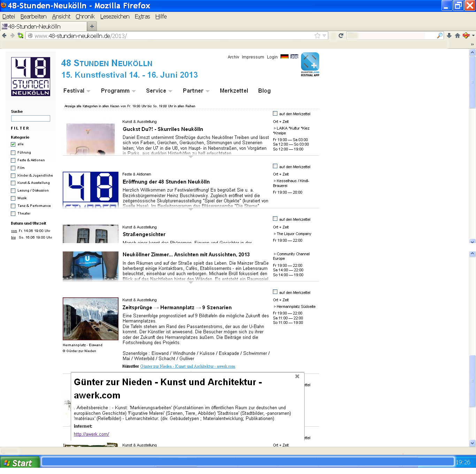Enable the Führung category filter
Viewport: 476px width, 474px height.
point(13,153)
